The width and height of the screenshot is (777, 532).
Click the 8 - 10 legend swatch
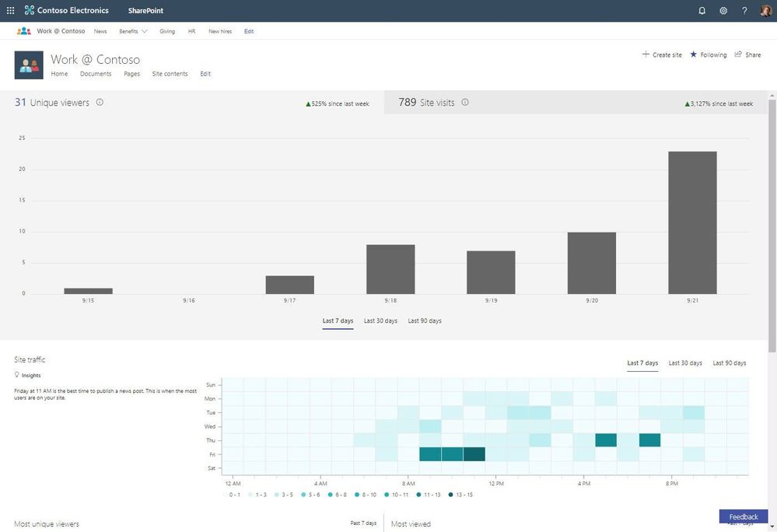tap(357, 495)
